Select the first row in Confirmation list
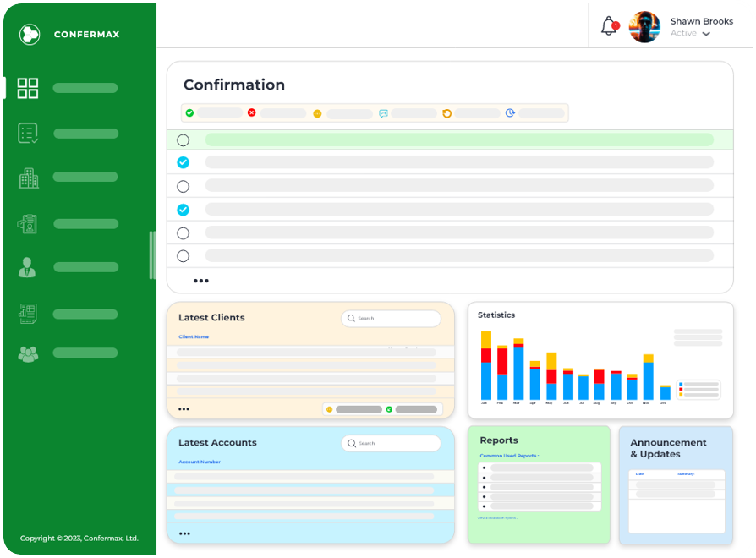756x558 pixels. tap(184, 140)
